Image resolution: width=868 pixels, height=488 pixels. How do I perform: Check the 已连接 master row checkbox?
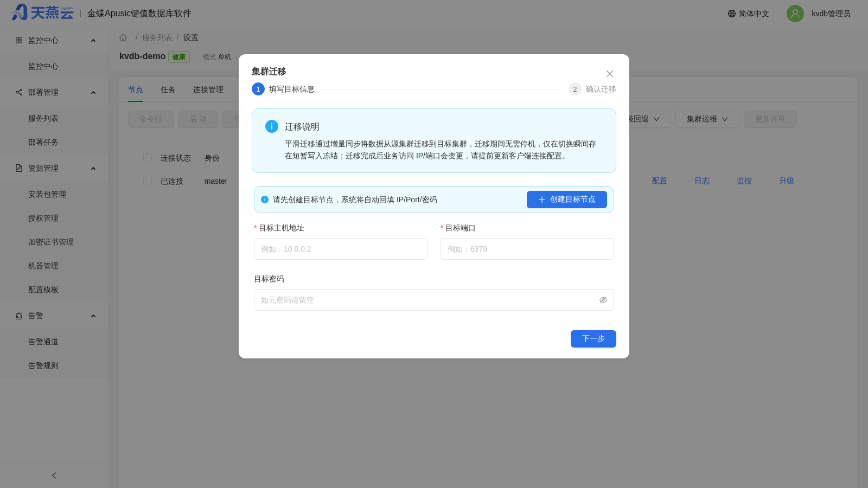pyautogui.click(x=148, y=181)
